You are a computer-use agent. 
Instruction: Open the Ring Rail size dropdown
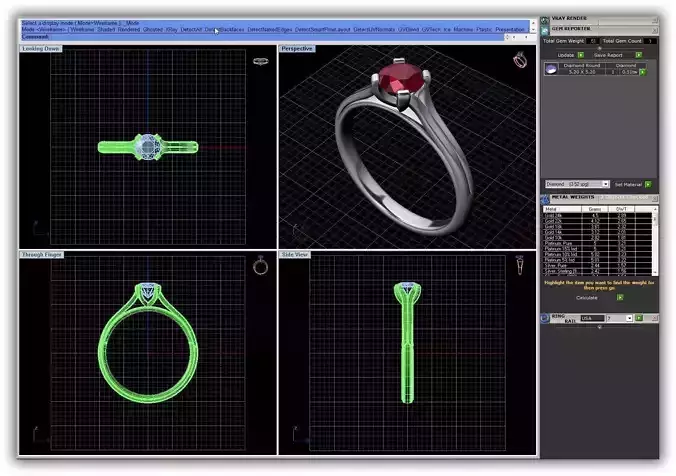click(629, 318)
